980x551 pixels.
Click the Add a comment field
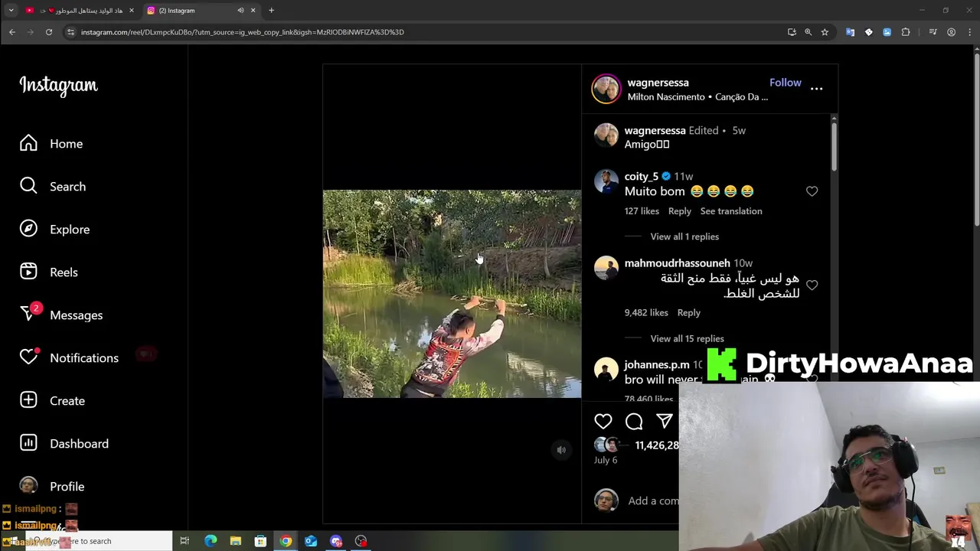point(653,500)
